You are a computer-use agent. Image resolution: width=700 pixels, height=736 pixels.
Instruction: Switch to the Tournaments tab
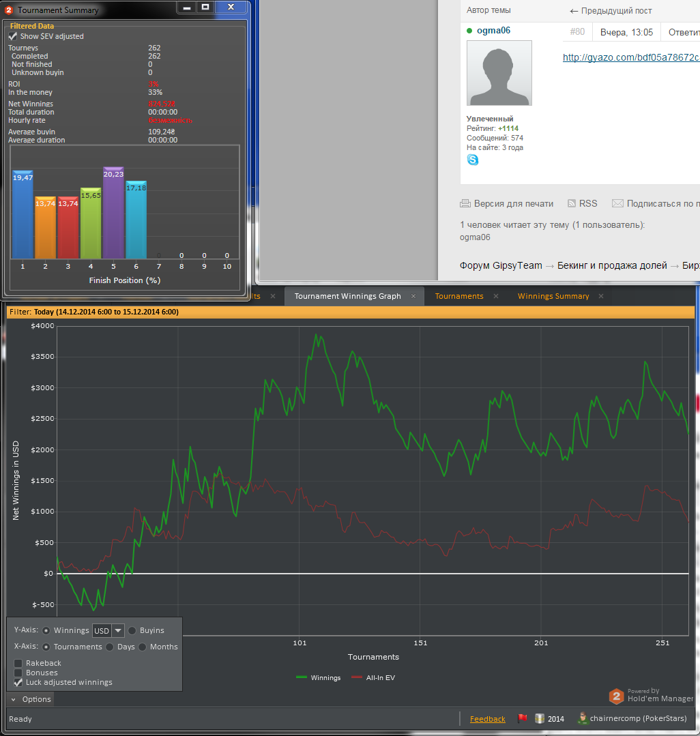point(459,296)
